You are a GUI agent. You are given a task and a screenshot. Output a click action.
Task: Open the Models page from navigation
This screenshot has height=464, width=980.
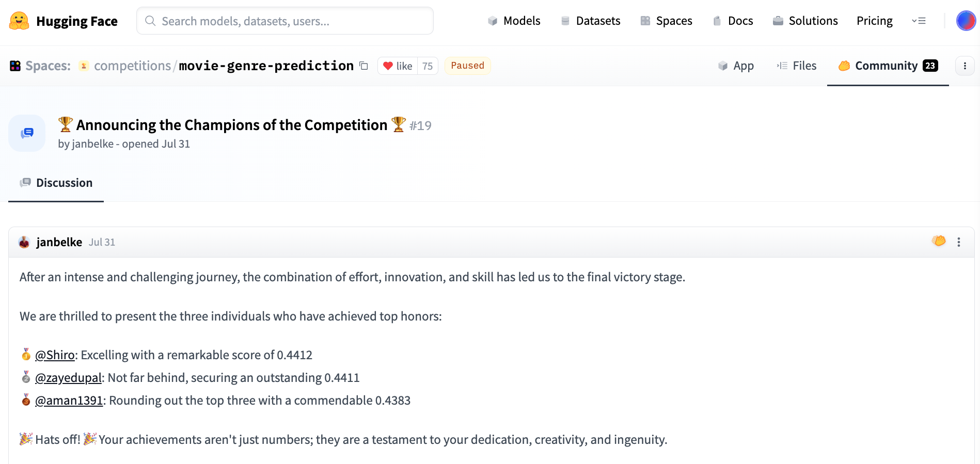pyautogui.click(x=514, y=21)
